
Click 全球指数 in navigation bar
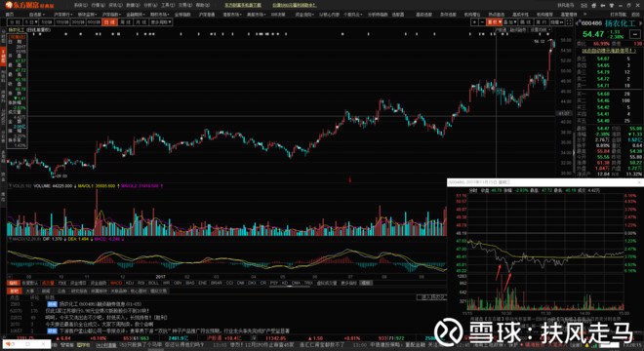click(182, 15)
